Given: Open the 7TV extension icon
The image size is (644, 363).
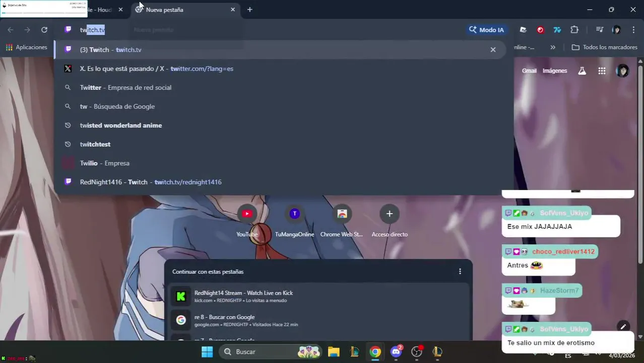Looking at the screenshot, I should [557, 30].
